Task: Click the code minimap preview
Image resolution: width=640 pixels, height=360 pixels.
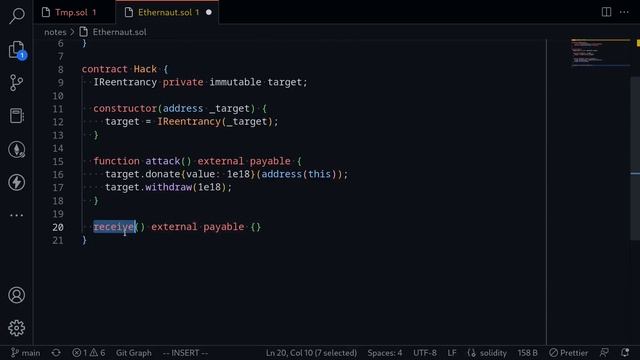Action: pyautogui.click(x=600, y=53)
